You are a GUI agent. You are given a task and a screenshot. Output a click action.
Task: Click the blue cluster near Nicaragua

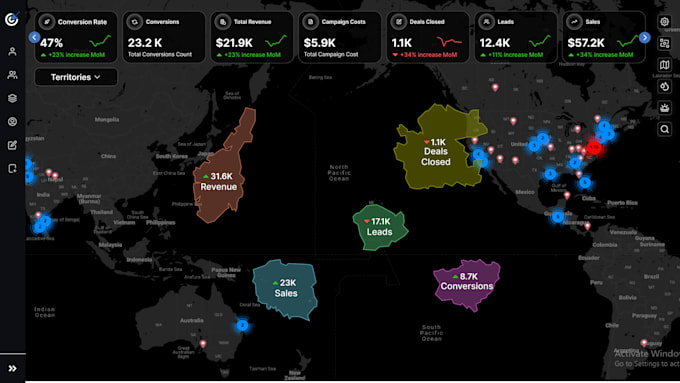point(558,216)
